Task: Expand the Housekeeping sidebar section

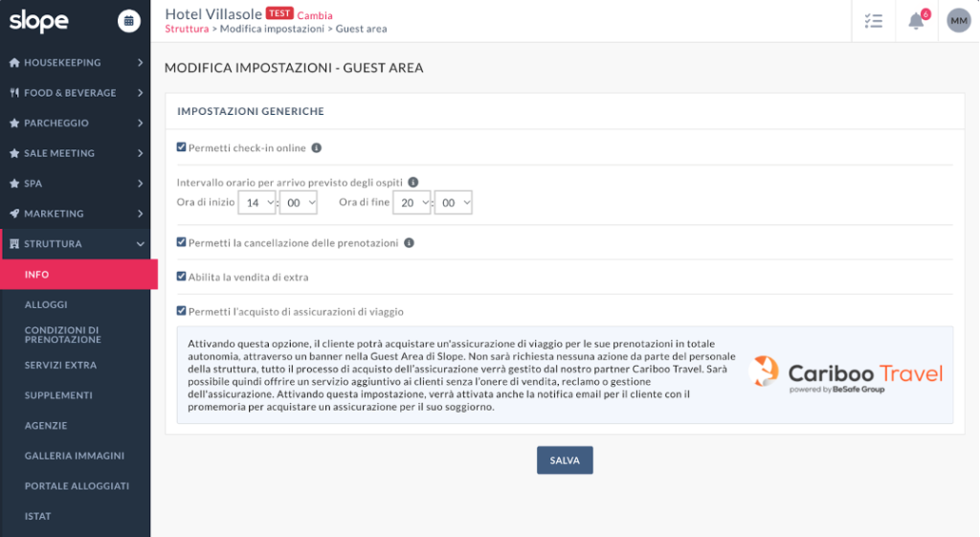Action: point(75,63)
